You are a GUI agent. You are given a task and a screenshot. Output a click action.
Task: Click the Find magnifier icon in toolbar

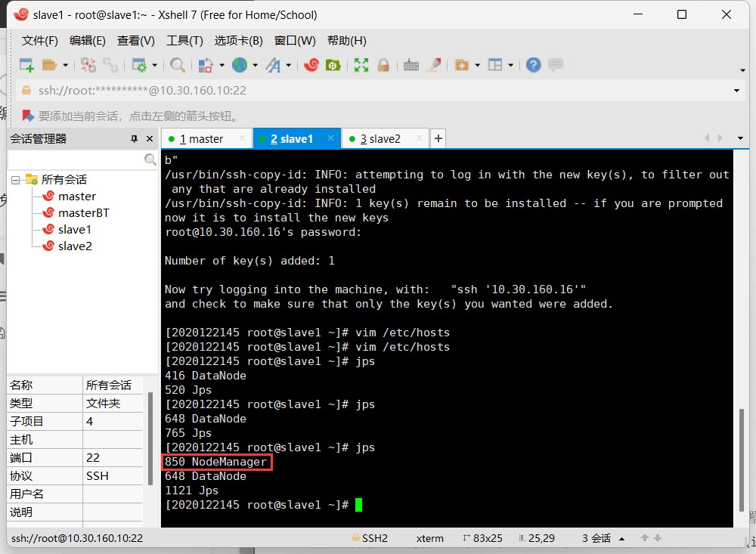pos(178,66)
